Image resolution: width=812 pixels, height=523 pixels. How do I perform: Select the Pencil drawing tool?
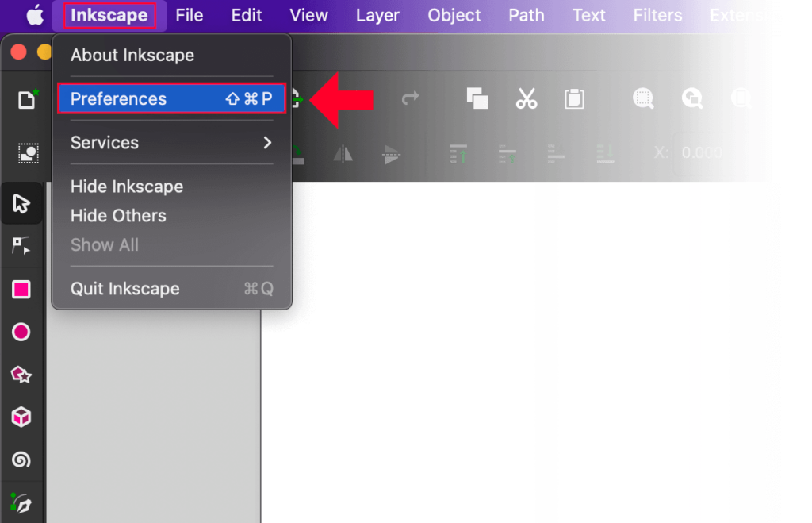point(21,502)
